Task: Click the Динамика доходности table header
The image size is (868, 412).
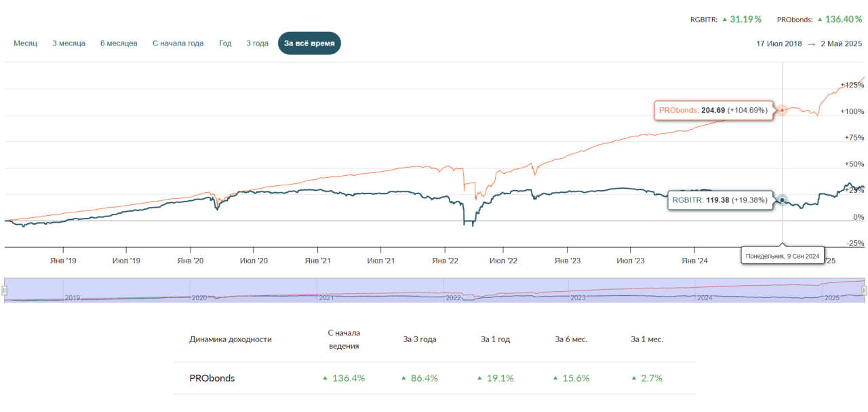Action: 231,339
